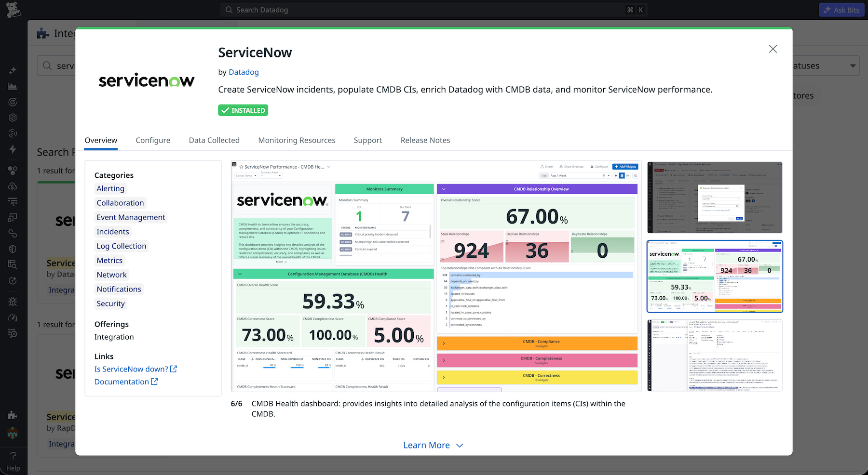Open the Support tab
Screen dimensions: 868x475
point(368,140)
